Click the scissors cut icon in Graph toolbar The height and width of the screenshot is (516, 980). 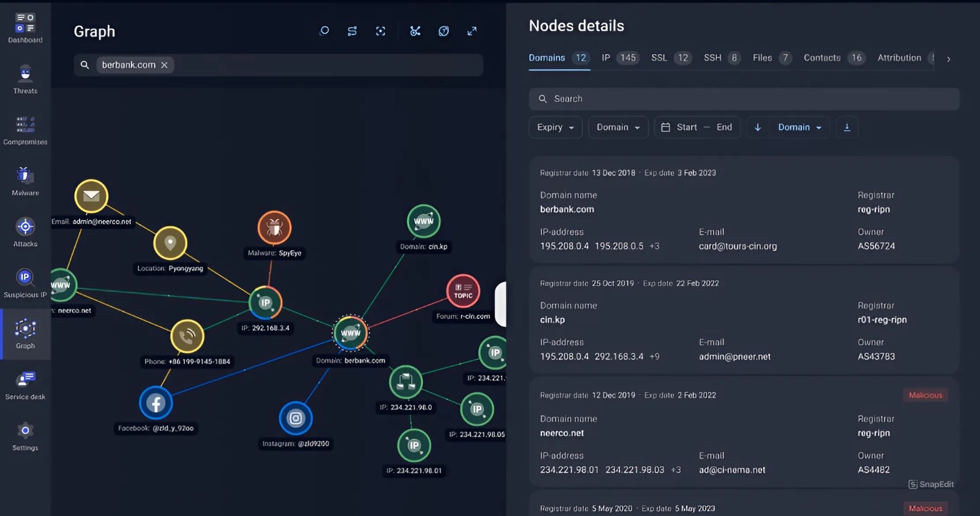click(415, 31)
